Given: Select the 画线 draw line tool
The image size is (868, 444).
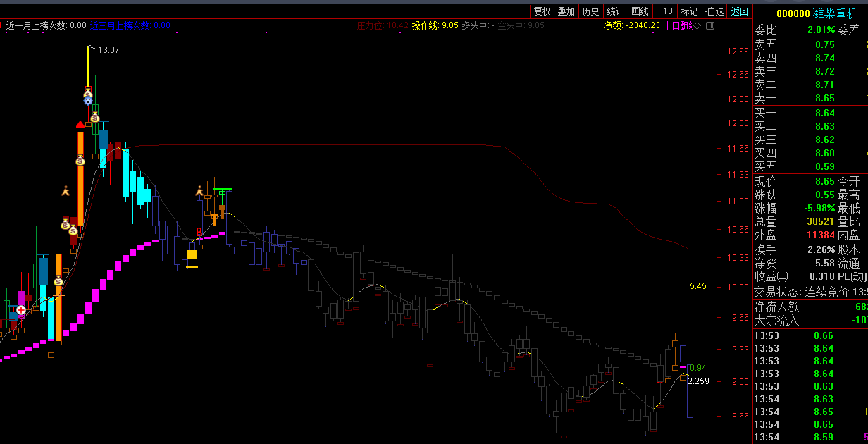Looking at the screenshot, I should pos(640,11).
